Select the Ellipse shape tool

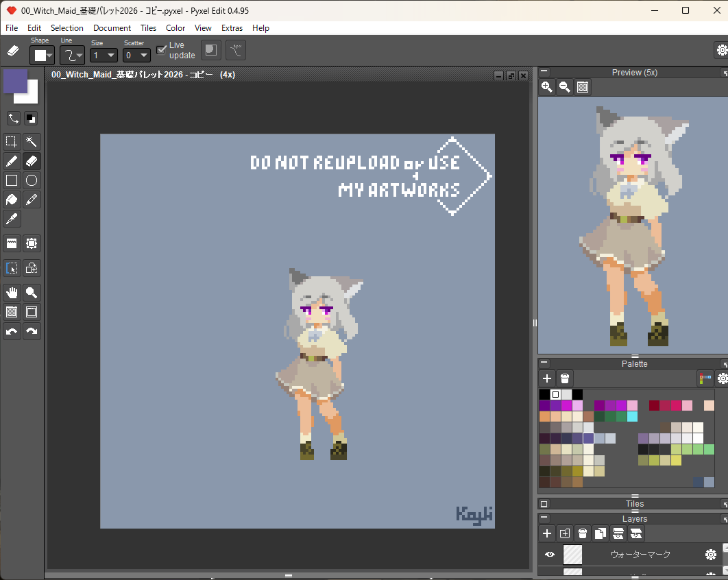(32, 180)
